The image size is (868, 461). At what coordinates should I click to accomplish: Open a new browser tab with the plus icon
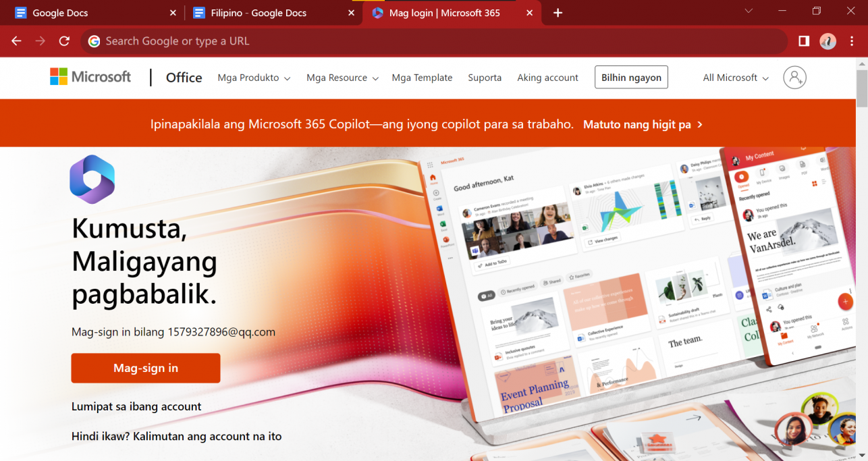pyautogui.click(x=556, y=12)
